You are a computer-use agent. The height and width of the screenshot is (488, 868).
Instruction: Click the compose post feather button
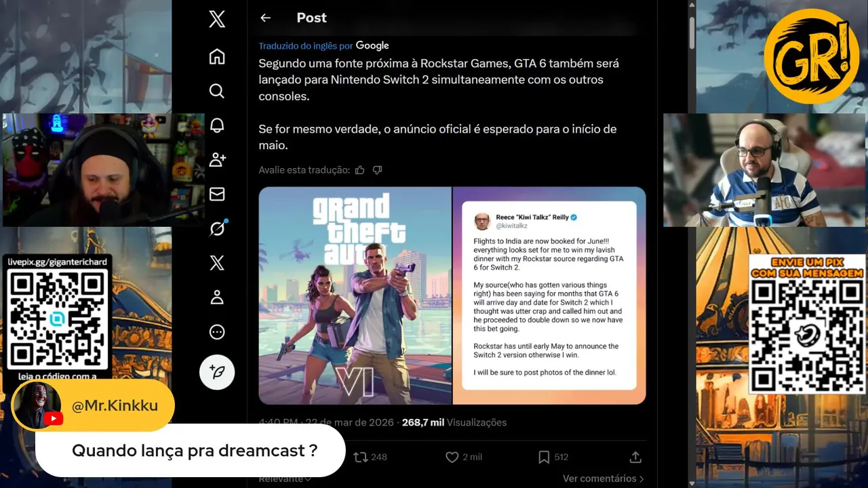point(217,372)
